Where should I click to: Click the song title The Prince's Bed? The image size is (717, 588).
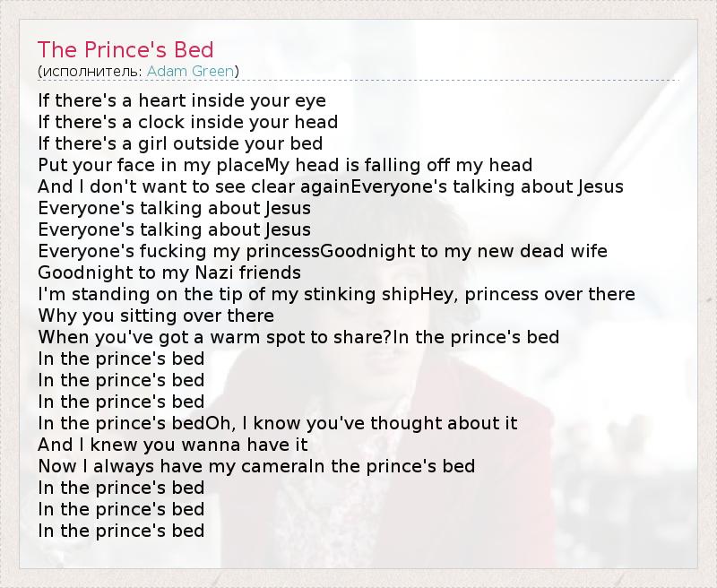coord(125,49)
